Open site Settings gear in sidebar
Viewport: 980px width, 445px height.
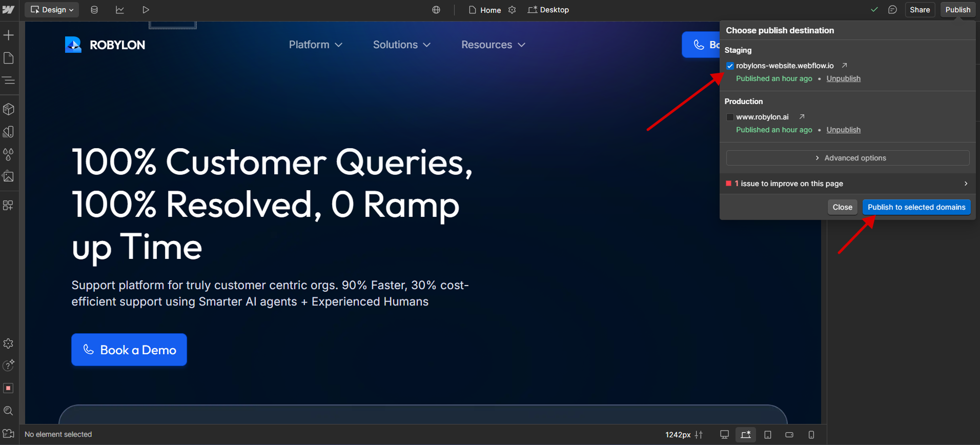[x=8, y=343]
